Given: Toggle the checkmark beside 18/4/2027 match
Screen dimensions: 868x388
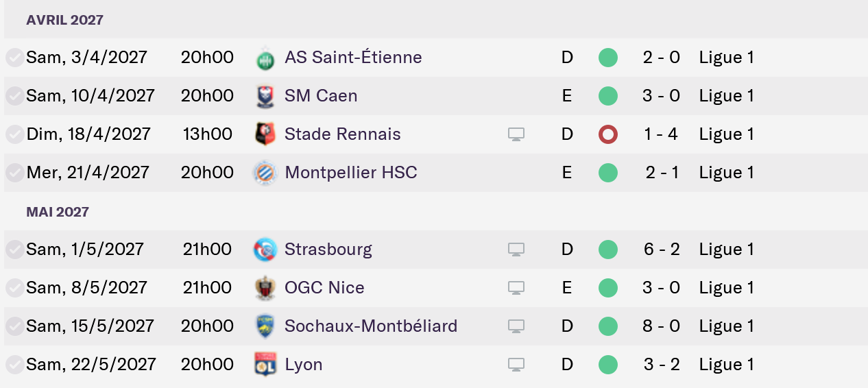Looking at the screenshot, I should coord(14,134).
